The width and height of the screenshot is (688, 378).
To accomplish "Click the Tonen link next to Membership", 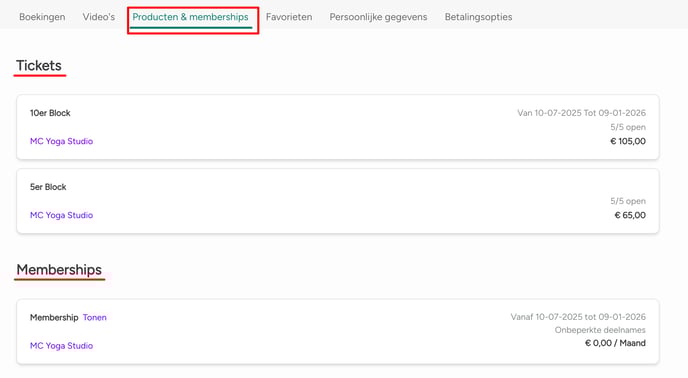I will [x=95, y=317].
